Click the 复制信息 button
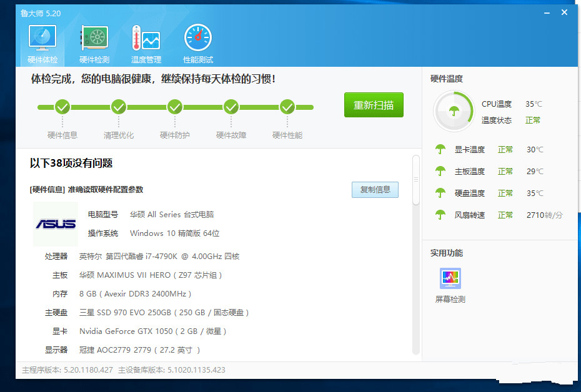This screenshot has width=581, height=392. 375,190
